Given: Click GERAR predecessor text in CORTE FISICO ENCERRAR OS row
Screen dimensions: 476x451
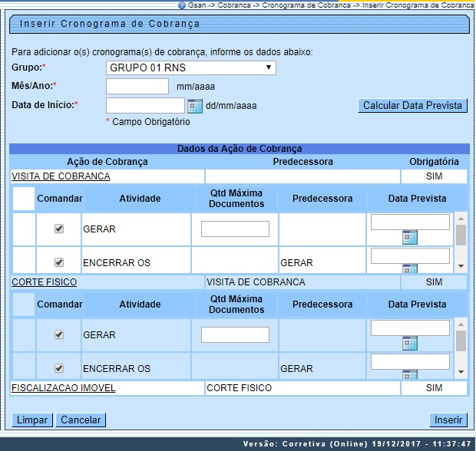Looking at the screenshot, I should [296, 368].
